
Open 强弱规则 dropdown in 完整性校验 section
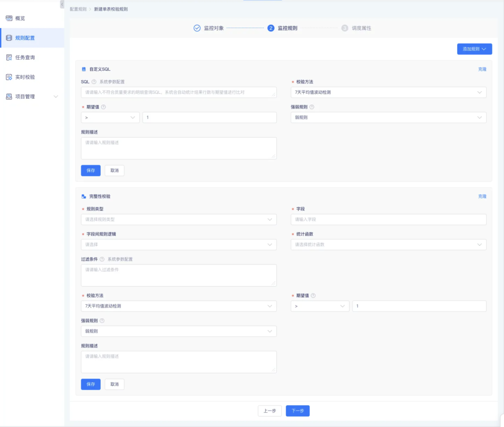[x=179, y=331]
